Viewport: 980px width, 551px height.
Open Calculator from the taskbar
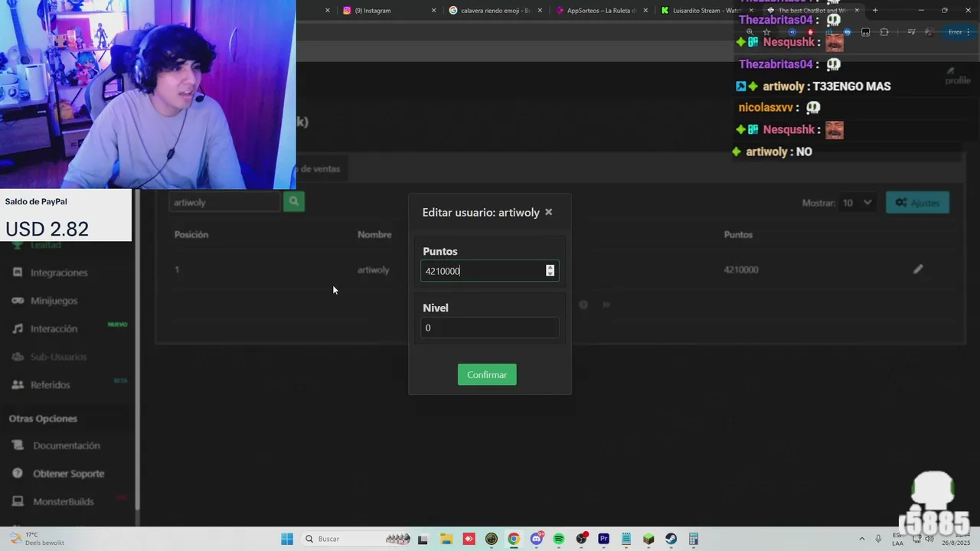[694, 539]
